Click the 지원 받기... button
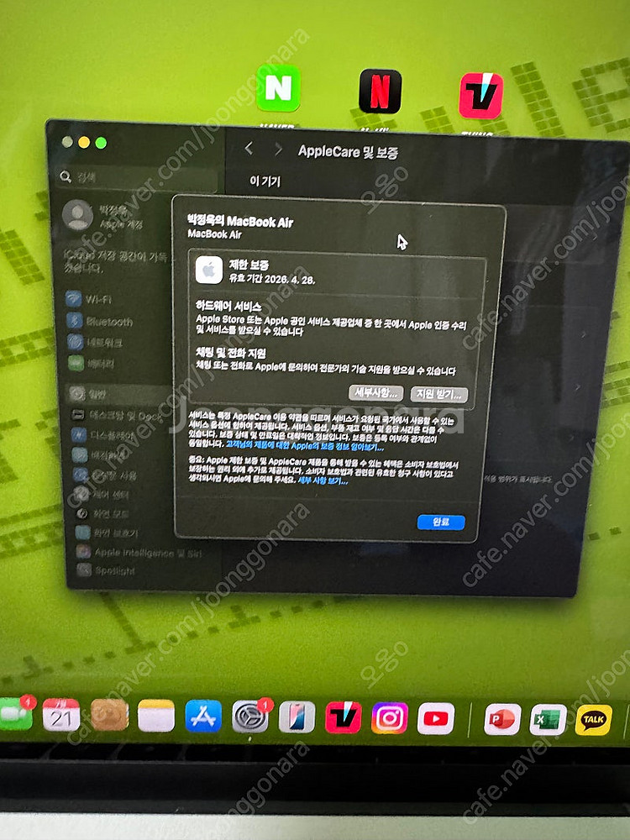The height and width of the screenshot is (840, 630). pyautogui.click(x=438, y=394)
